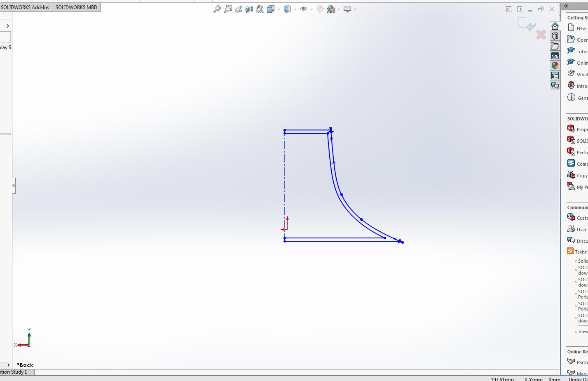
Task: Open the Design Library task pane tab
Action: pyautogui.click(x=555, y=36)
